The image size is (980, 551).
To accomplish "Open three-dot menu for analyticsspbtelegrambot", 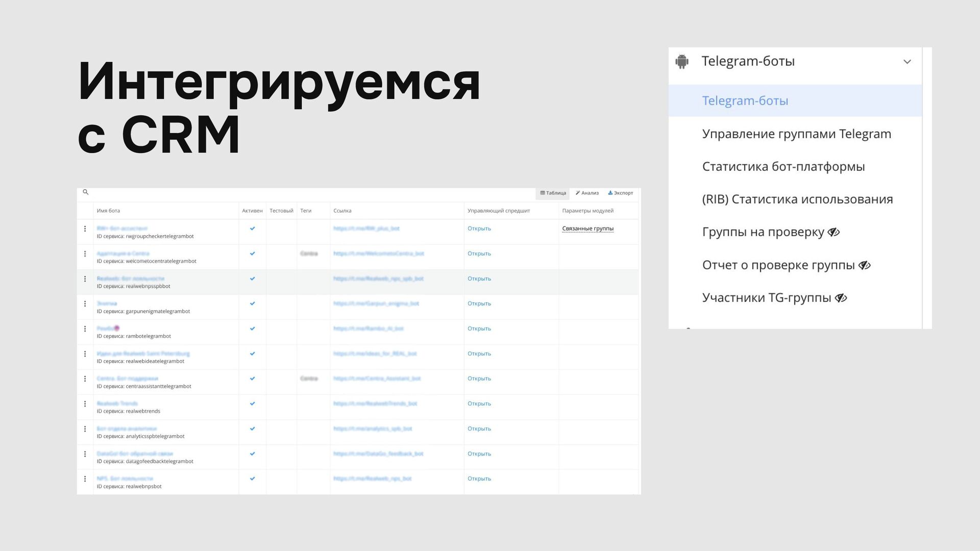I will [x=85, y=429].
